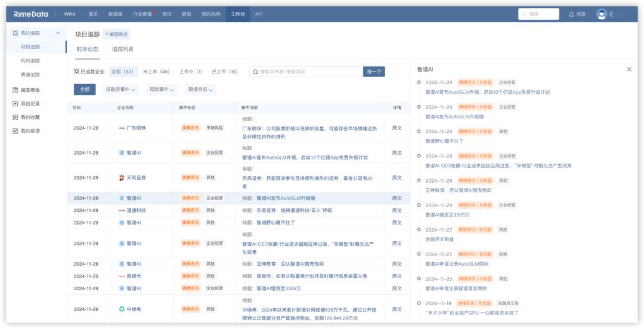Screen dimensions: 644x329
Task: Click the 中绿电 company logo
Action: [x=122, y=309]
